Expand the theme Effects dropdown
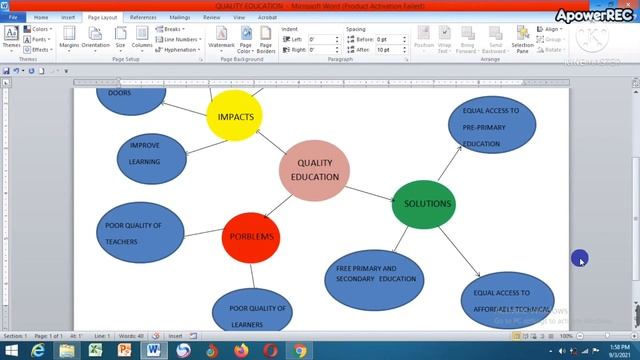640x360 pixels. pyautogui.click(x=38, y=49)
